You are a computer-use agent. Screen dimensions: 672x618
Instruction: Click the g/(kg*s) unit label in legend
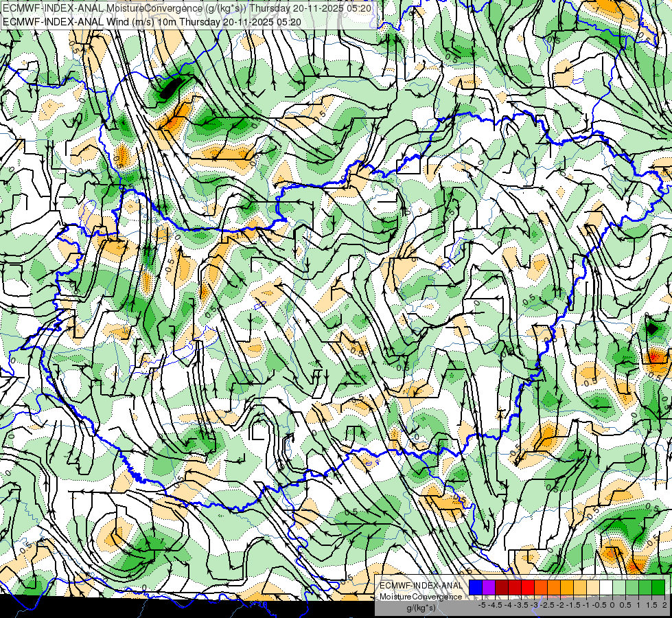tap(421, 608)
